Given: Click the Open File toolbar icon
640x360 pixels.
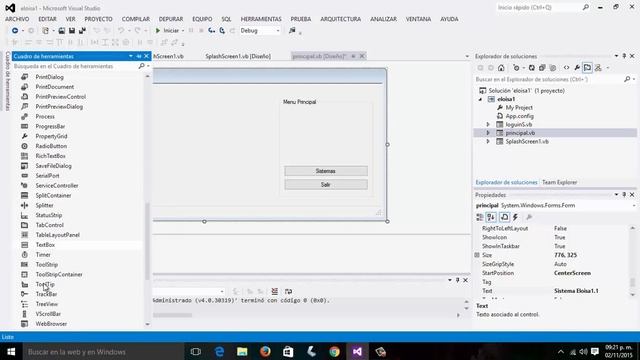Looking at the screenshot, I should pos(62,31).
